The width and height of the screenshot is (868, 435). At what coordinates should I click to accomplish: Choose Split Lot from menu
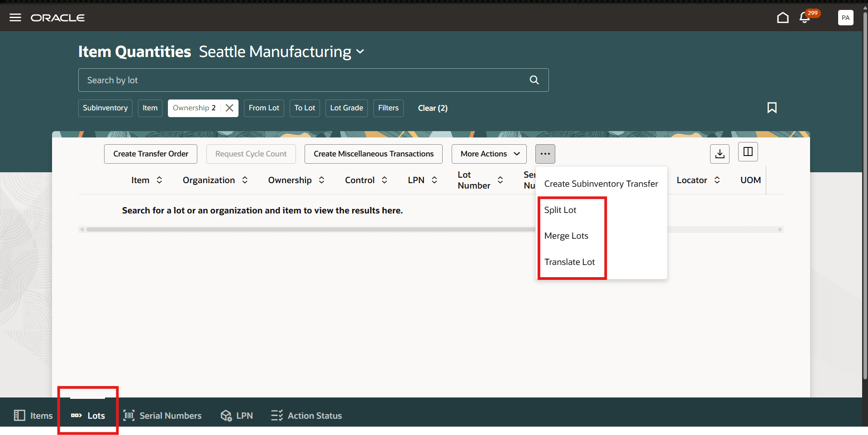[601, 210]
